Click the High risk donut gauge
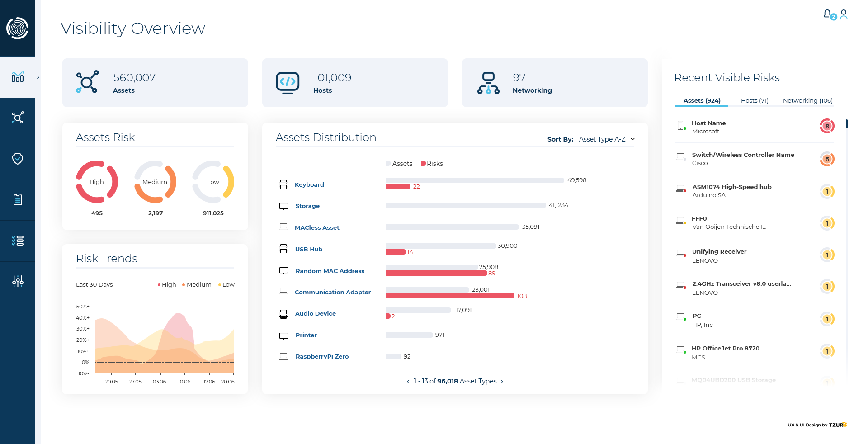 (97, 182)
